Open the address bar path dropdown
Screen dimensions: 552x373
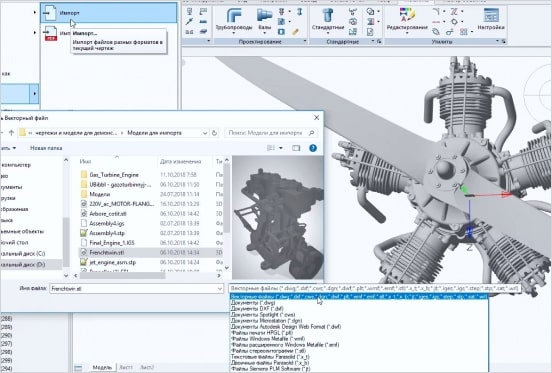(x=205, y=133)
